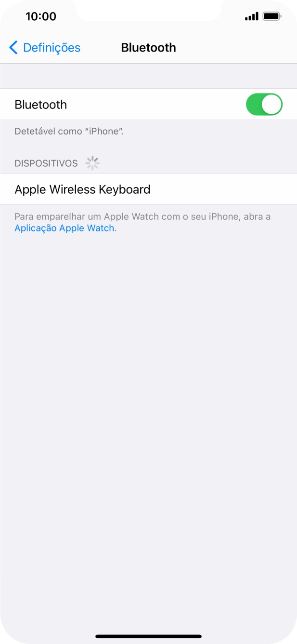
Task: Go back via the Definições label
Action: [x=52, y=48]
